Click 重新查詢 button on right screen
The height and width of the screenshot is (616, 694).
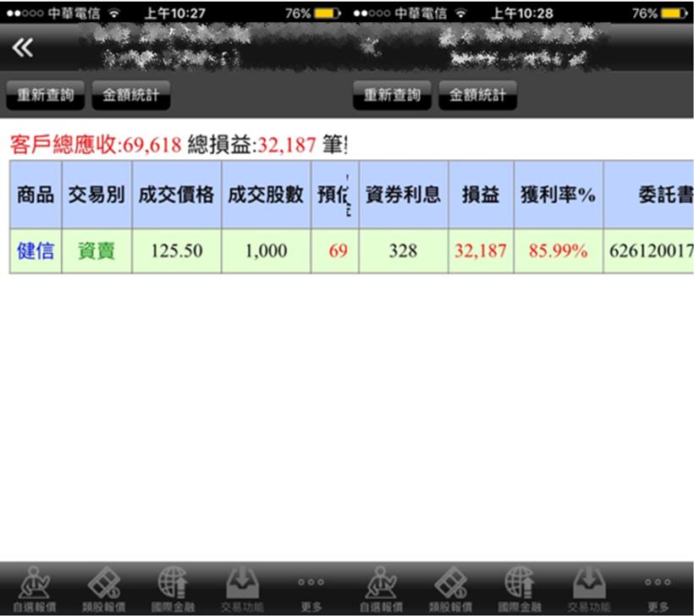point(392,95)
